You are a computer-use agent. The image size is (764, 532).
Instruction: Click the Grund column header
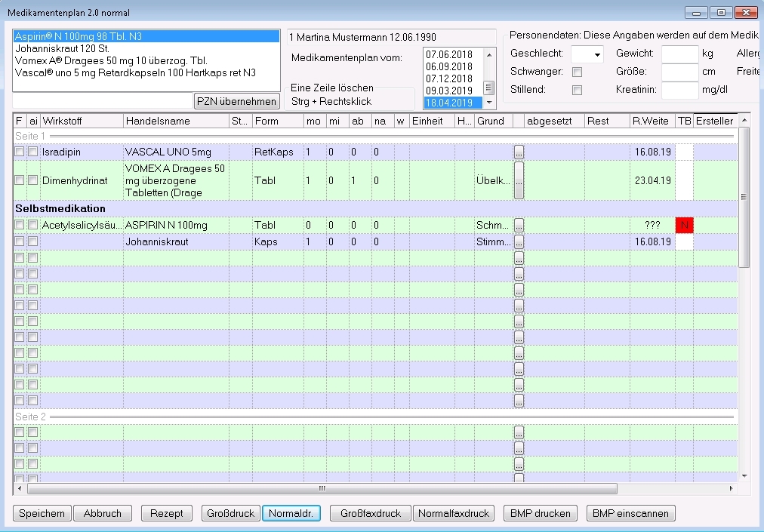(x=493, y=121)
